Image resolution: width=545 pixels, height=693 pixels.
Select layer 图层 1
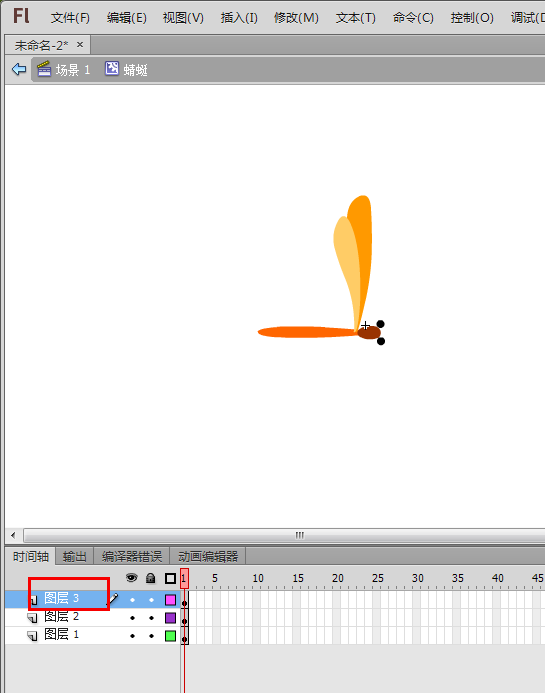coord(61,635)
